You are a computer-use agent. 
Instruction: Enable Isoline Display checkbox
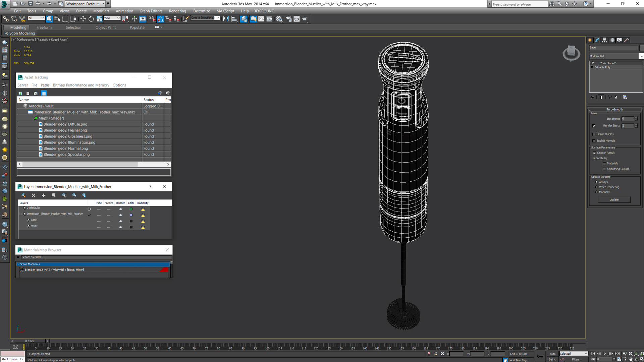(x=594, y=134)
